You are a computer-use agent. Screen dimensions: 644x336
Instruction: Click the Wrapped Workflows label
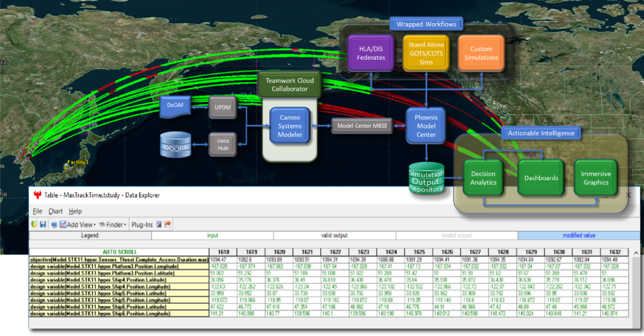tap(426, 24)
